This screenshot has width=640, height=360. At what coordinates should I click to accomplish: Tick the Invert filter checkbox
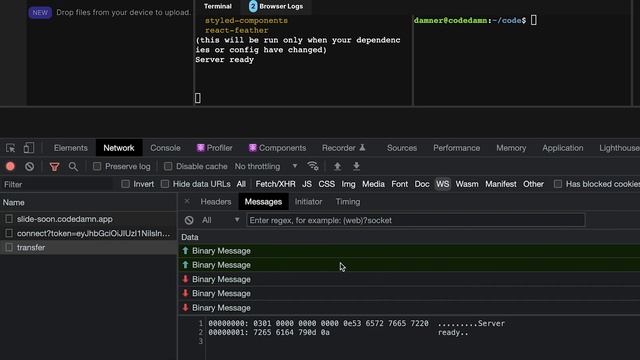point(125,184)
